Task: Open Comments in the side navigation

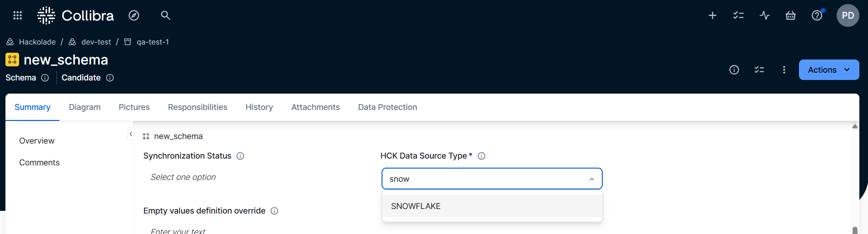Action: 40,163
